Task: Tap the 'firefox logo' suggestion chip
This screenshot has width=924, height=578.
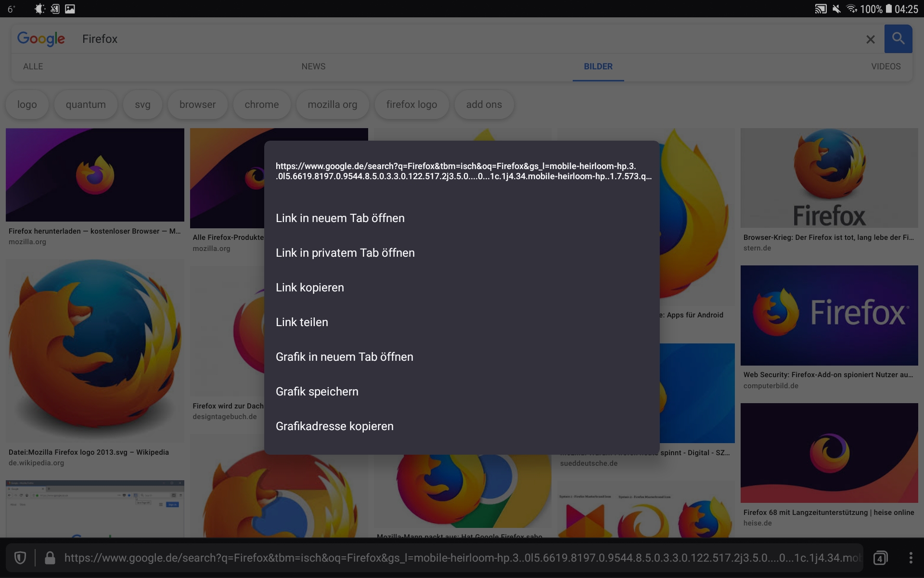Action: coord(411,105)
